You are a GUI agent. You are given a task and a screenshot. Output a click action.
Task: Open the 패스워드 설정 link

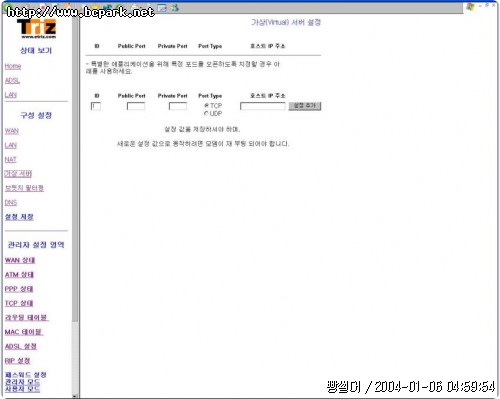26,375
